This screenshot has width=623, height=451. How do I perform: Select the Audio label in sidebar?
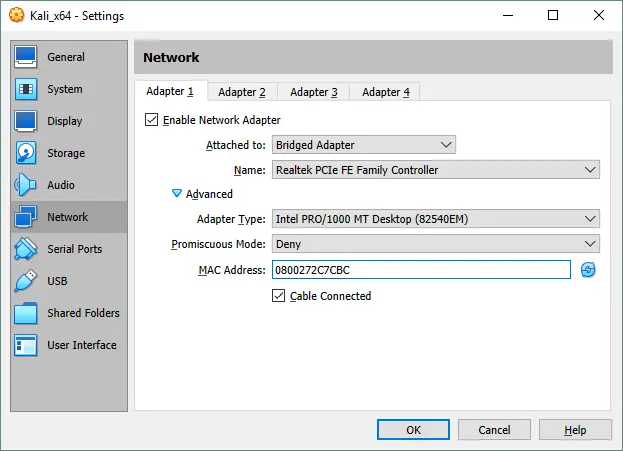click(61, 185)
